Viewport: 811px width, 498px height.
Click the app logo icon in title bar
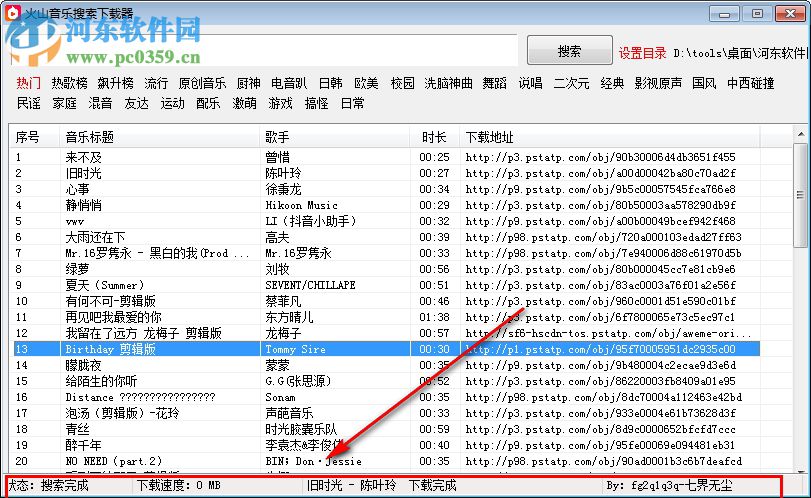(x=12, y=12)
